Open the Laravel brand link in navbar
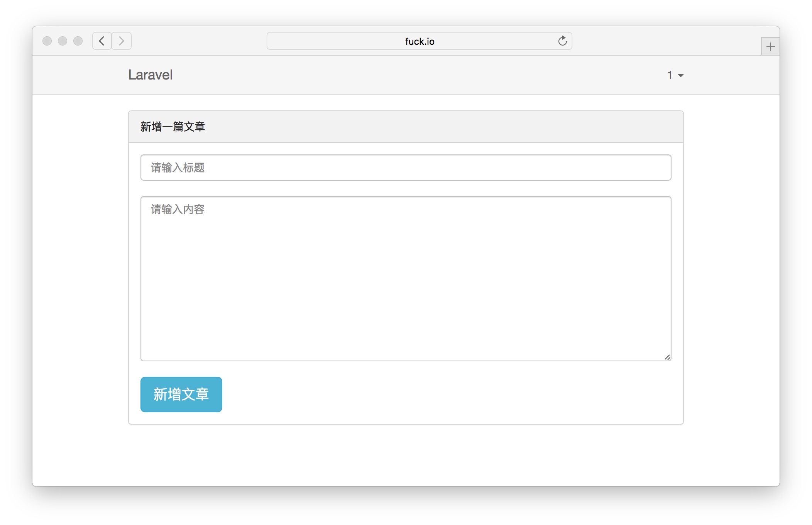This screenshot has height=525, width=812. tap(151, 75)
